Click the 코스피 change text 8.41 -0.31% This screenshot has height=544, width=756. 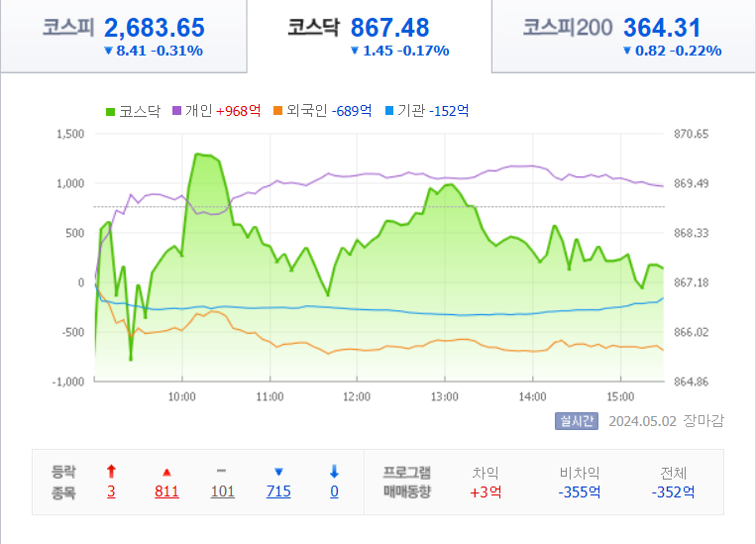tap(160, 51)
